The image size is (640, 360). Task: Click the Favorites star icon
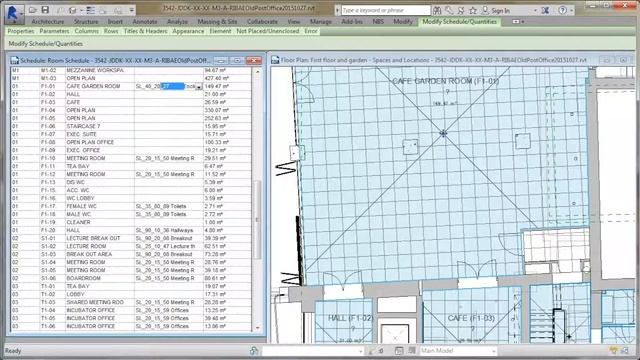click(473, 10)
